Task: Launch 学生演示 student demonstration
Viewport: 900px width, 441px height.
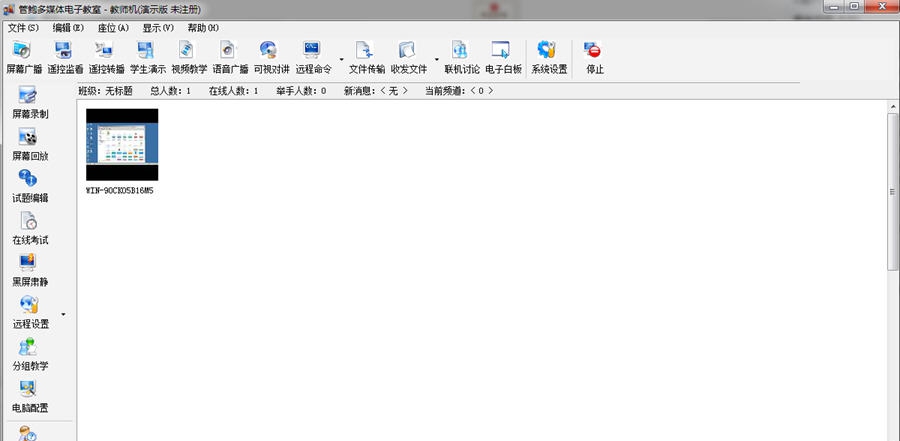Action: click(148, 58)
